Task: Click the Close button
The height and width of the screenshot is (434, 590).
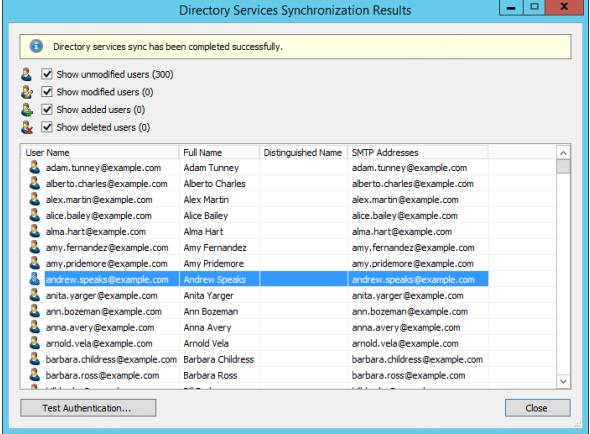Action: 538,408
